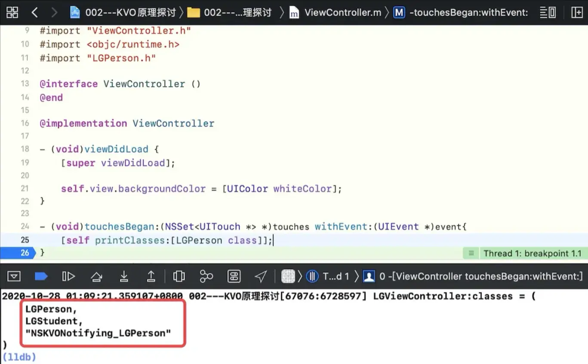Viewport: 588px width, 364px height.
Task: Click the (lldb) console prompt
Action: tap(19, 357)
